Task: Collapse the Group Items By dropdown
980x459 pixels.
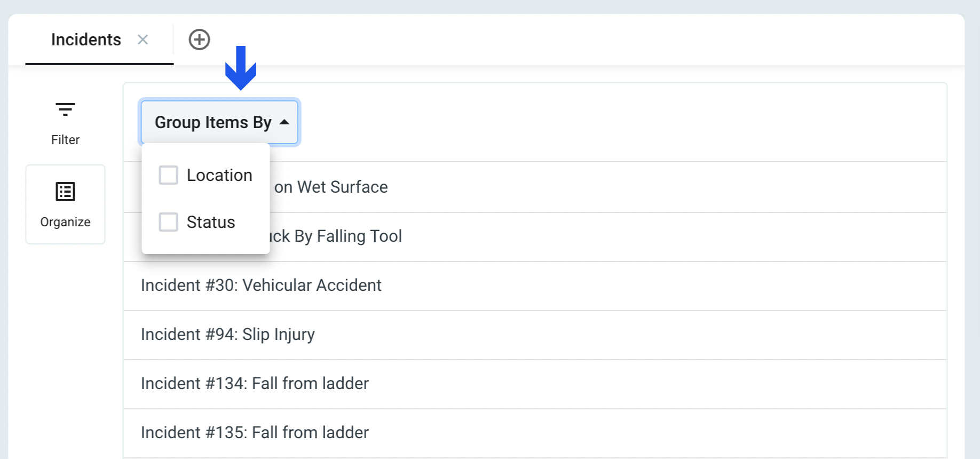Action: (219, 122)
